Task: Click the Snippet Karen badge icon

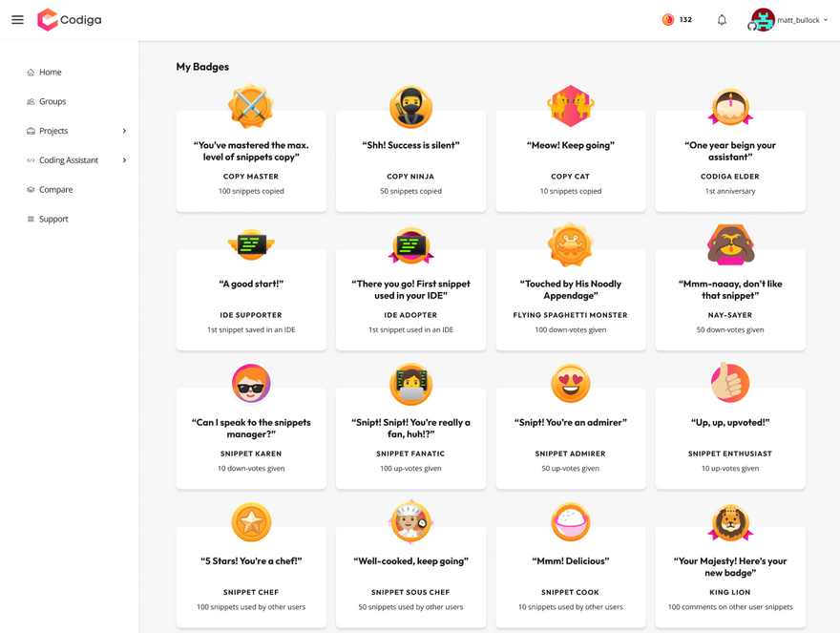Action: point(251,384)
